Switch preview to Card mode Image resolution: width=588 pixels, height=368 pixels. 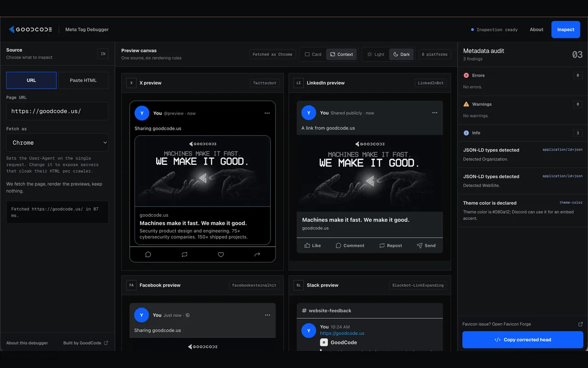pos(313,54)
